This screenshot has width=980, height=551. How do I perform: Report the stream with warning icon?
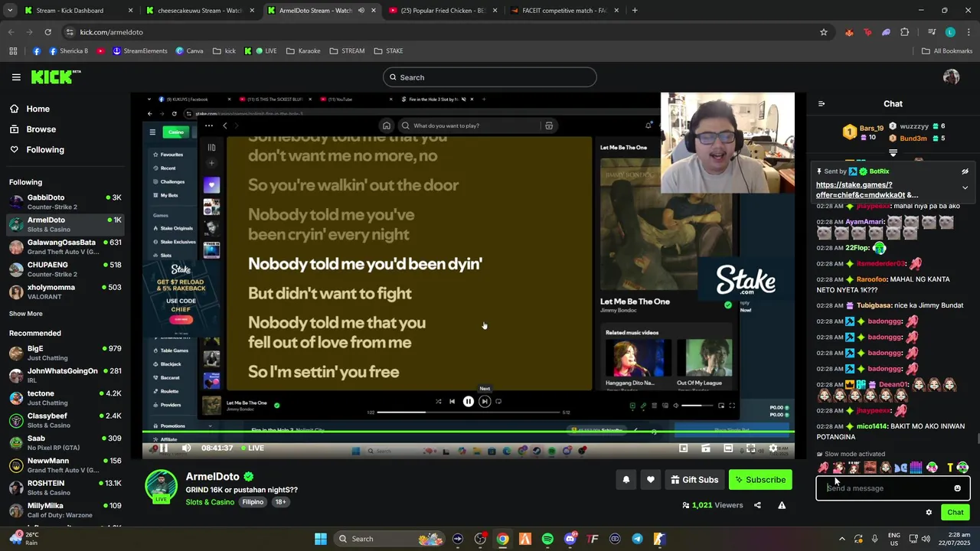(x=782, y=505)
